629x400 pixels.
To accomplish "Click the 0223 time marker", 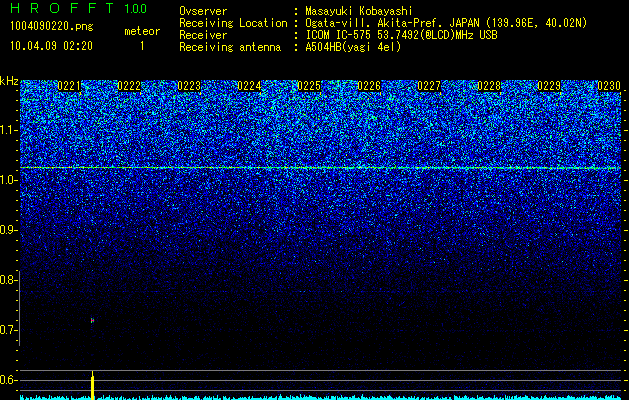I will pyautogui.click(x=189, y=86).
